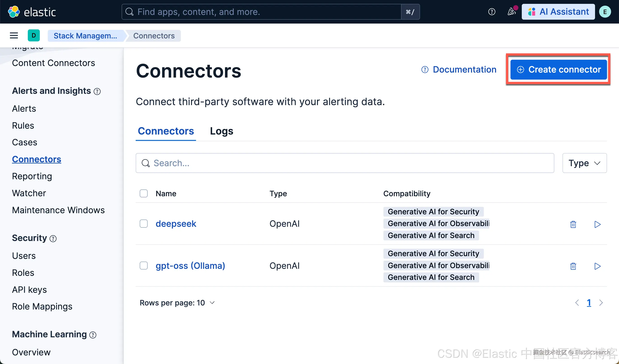Click the Create connector button
The height and width of the screenshot is (364, 619).
pyautogui.click(x=558, y=69)
